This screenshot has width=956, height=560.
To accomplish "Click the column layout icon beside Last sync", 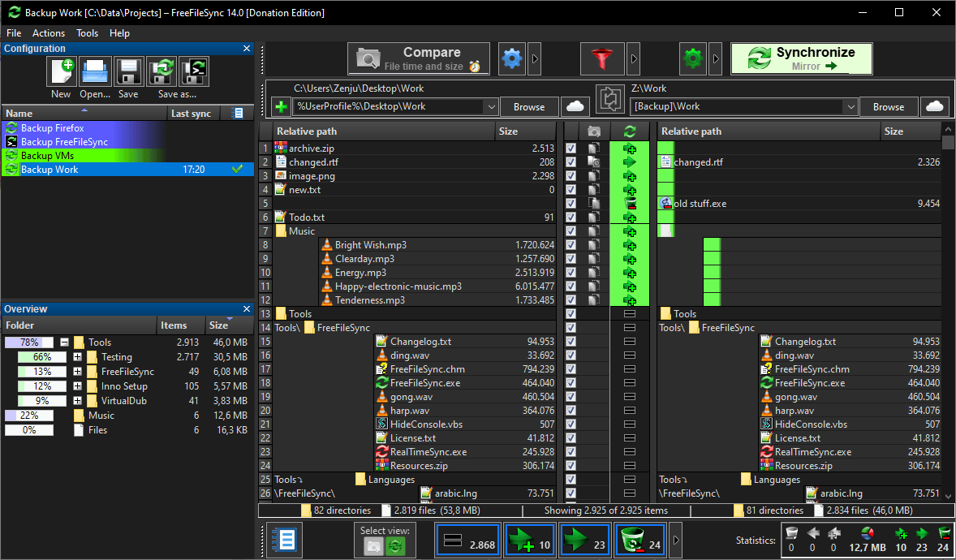I will (239, 114).
